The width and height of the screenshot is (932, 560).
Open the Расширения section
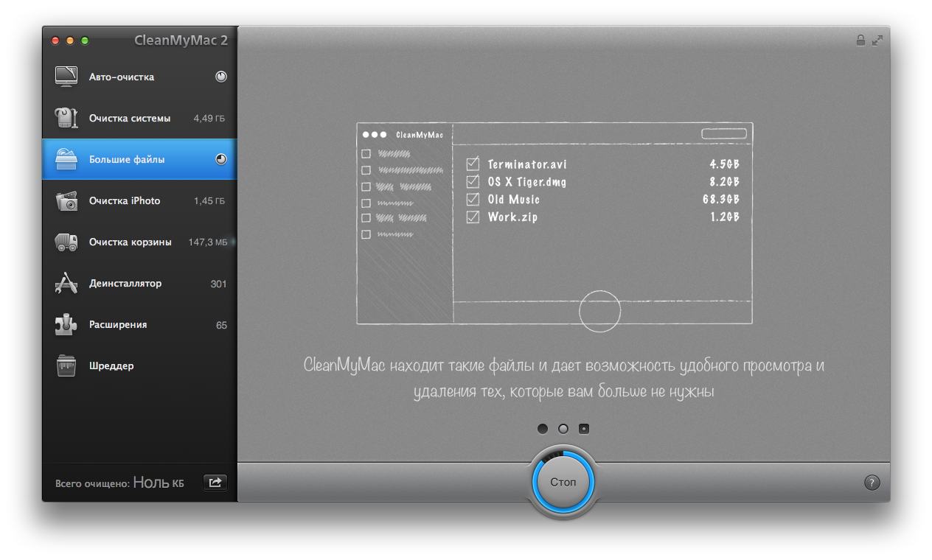(139, 324)
